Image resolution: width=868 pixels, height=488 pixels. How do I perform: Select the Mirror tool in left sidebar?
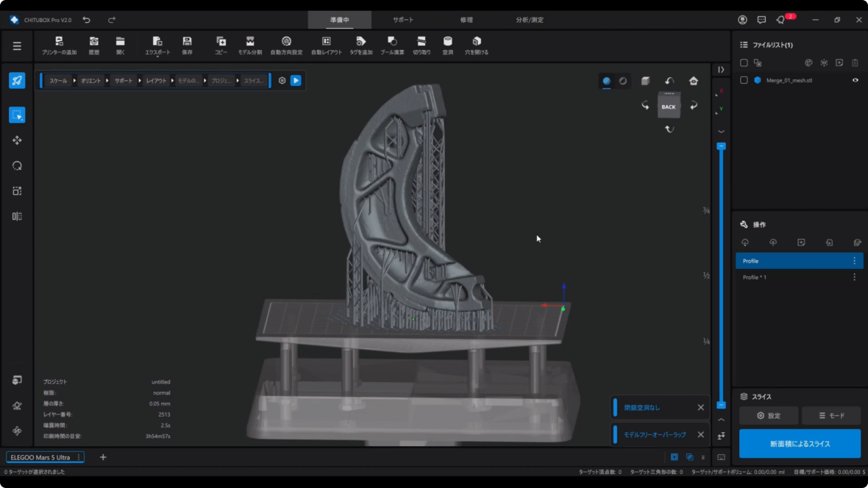[17, 216]
